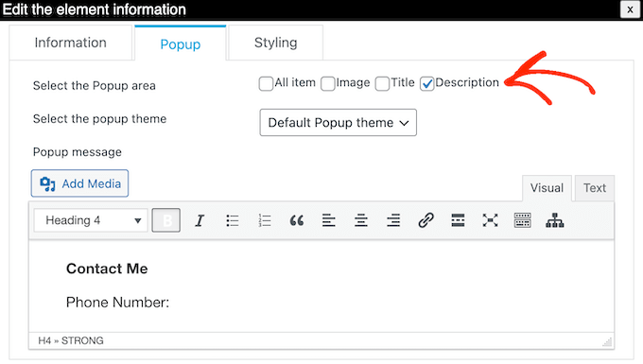643x364 pixels.
Task: Click the Popup message label
Action: click(78, 152)
